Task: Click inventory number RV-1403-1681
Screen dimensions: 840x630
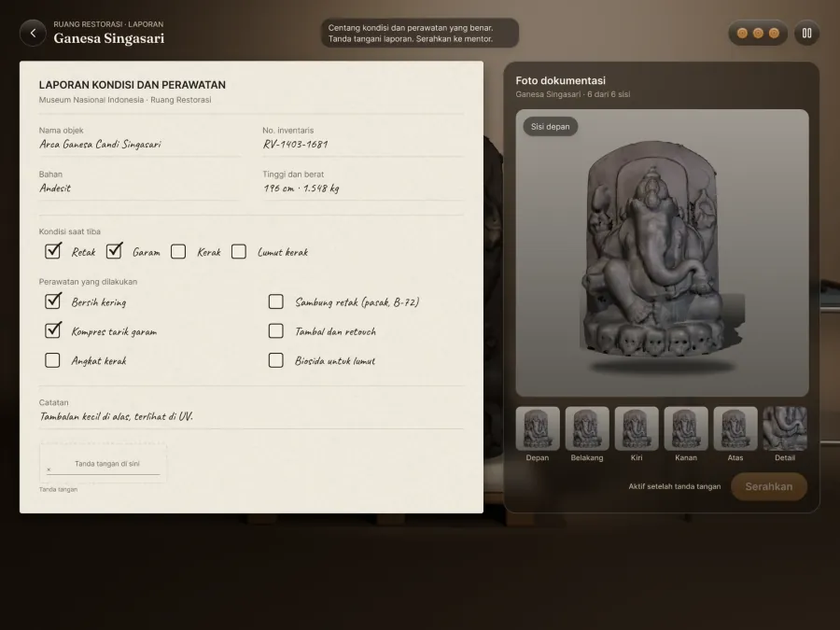Action: tap(295, 144)
